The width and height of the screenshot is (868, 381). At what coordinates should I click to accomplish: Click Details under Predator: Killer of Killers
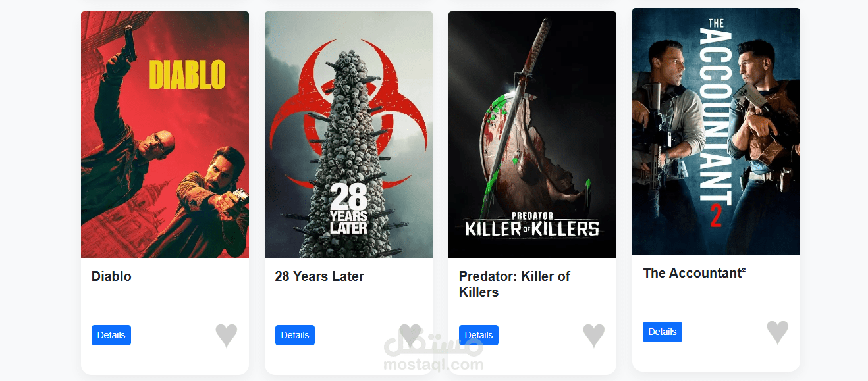pos(479,335)
